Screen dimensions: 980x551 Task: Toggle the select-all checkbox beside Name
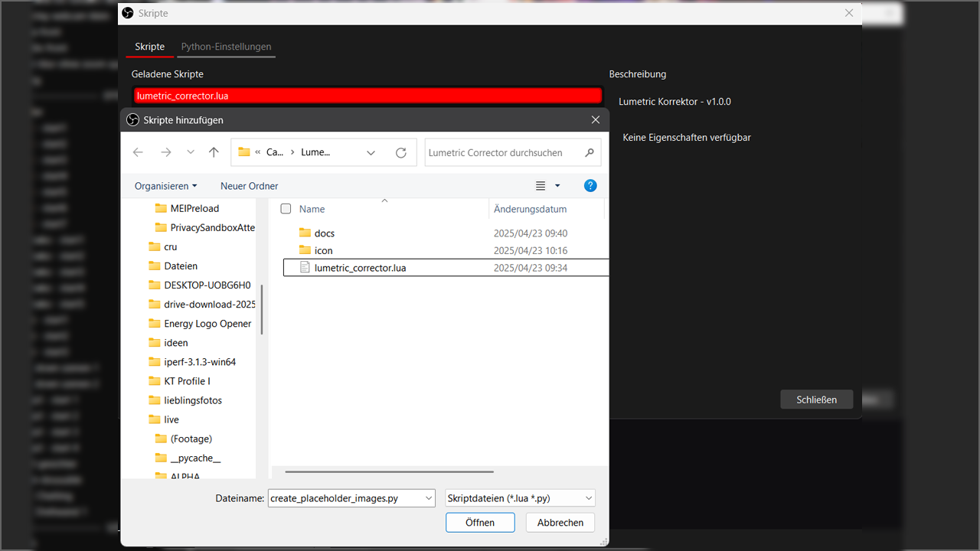286,209
